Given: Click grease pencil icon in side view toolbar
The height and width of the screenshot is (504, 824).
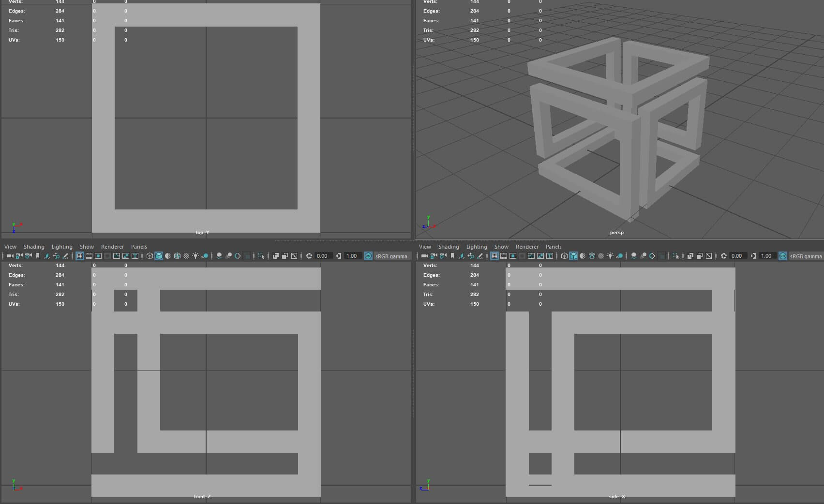Looking at the screenshot, I should [x=480, y=256].
